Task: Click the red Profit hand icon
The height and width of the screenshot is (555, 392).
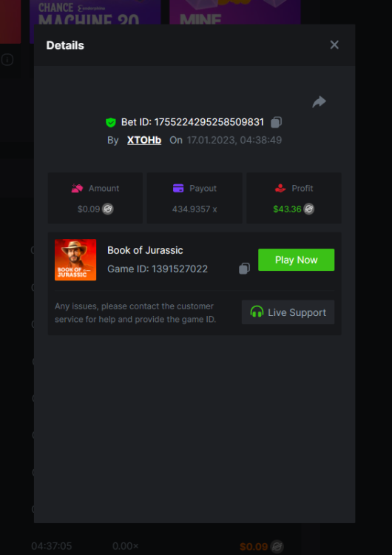Action: (x=280, y=188)
